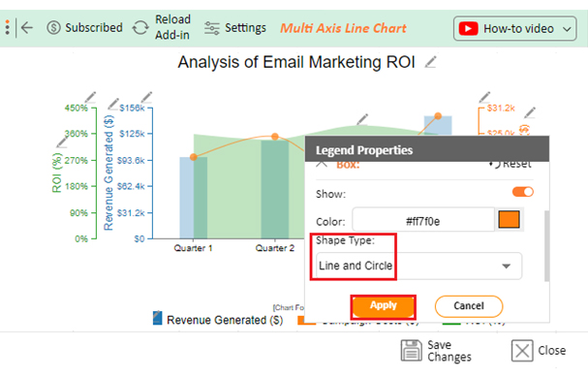This screenshot has height=378, width=588.
Task: Click the blue Revenue Generated legend marker
Action: tap(158, 318)
